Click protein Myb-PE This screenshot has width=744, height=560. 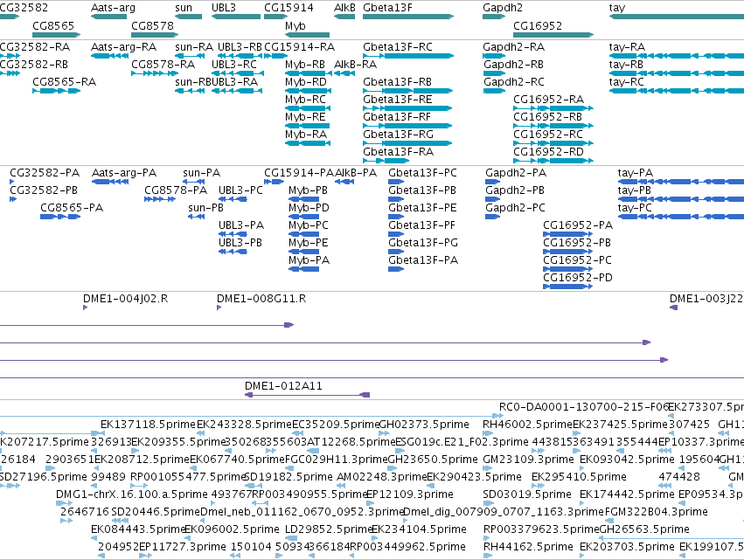pyautogui.click(x=308, y=243)
